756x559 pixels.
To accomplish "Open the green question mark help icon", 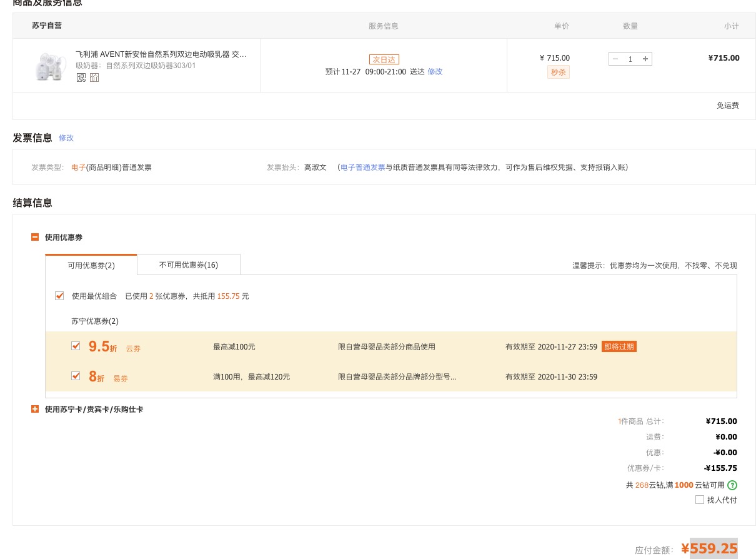I will [732, 485].
